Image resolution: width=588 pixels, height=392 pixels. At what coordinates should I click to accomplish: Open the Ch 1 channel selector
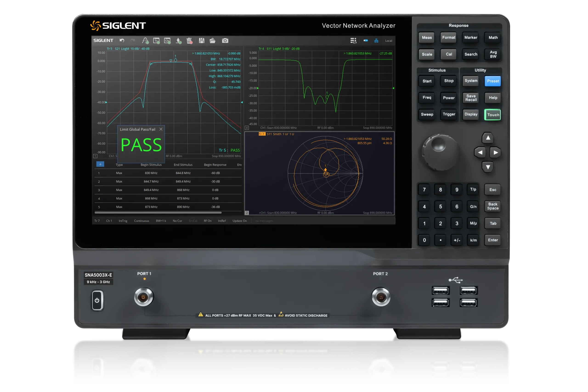(109, 221)
